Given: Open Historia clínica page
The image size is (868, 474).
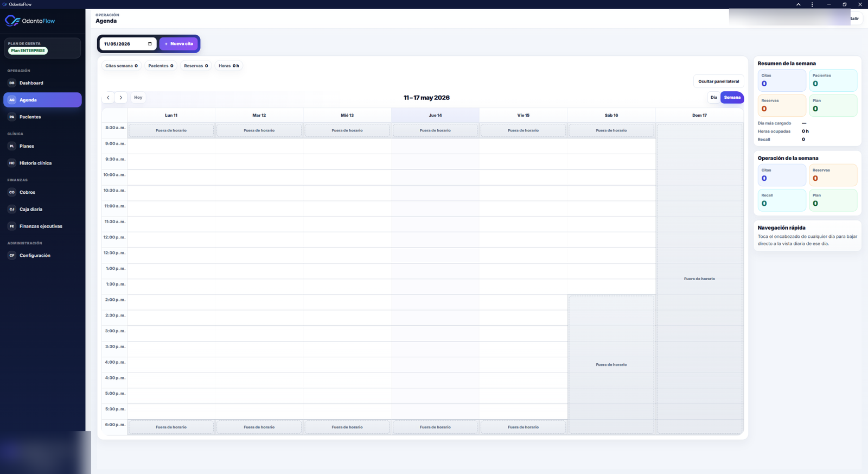Looking at the screenshot, I should point(42,163).
